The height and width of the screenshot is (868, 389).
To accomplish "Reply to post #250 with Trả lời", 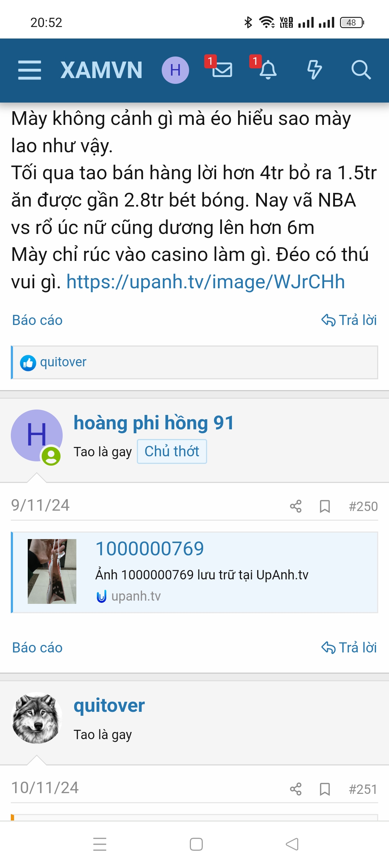I will pyautogui.click(x=349, y=648).
